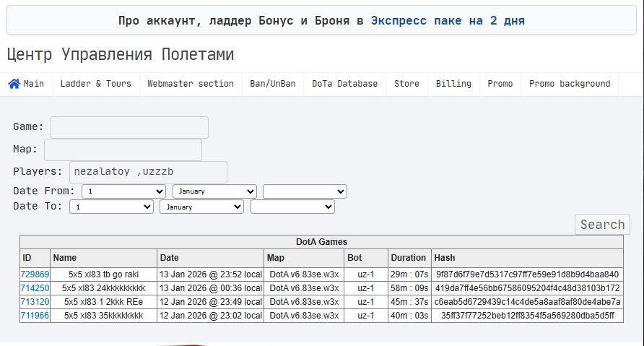Click the Main home icon
Screen dimensions: 644x346
tap(14, 84)
